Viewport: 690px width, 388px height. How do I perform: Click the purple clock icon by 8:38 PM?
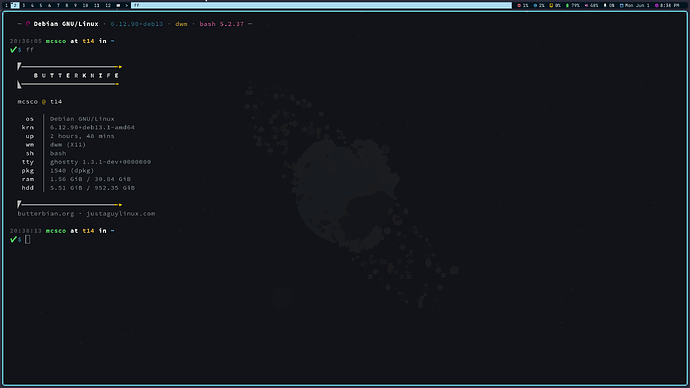(x=657, y=5)
